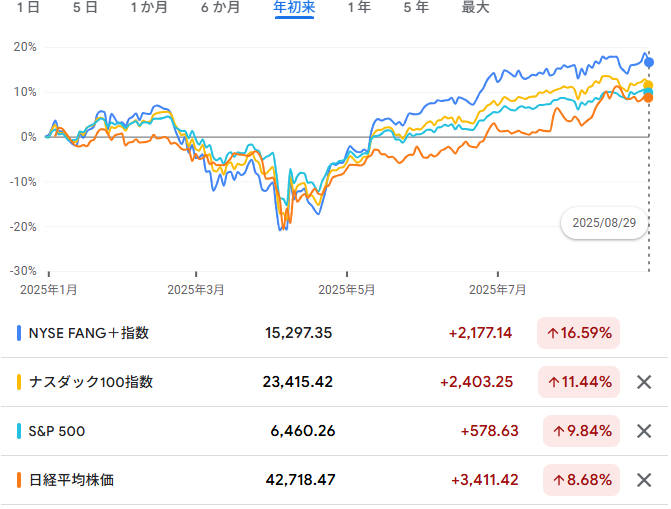Open the NYSE FANG+指数 link
This screenshot has height=509, width=671.
pos(89,333)
